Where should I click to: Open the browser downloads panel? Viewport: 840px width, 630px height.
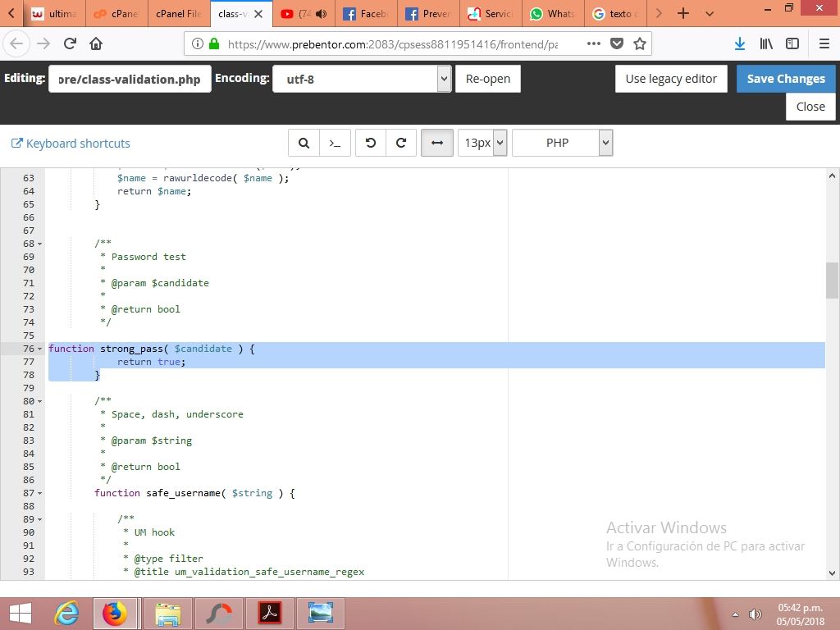[x=740, y=44]
